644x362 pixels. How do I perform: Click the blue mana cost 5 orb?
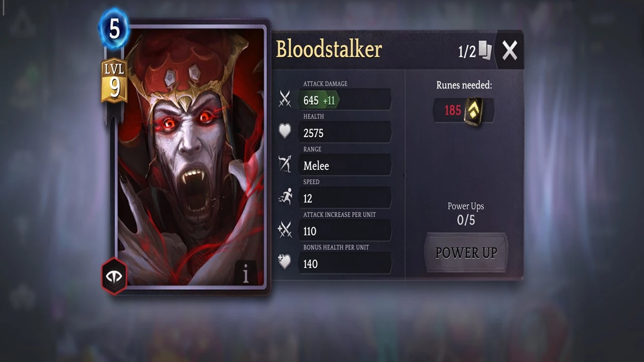[x=114, y=29]
